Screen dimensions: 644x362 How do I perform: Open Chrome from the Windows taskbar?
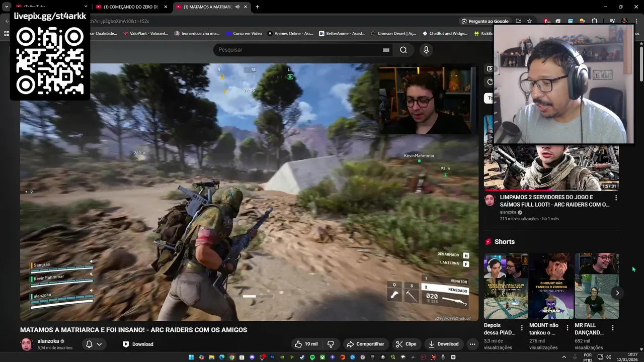pos(232,357)
